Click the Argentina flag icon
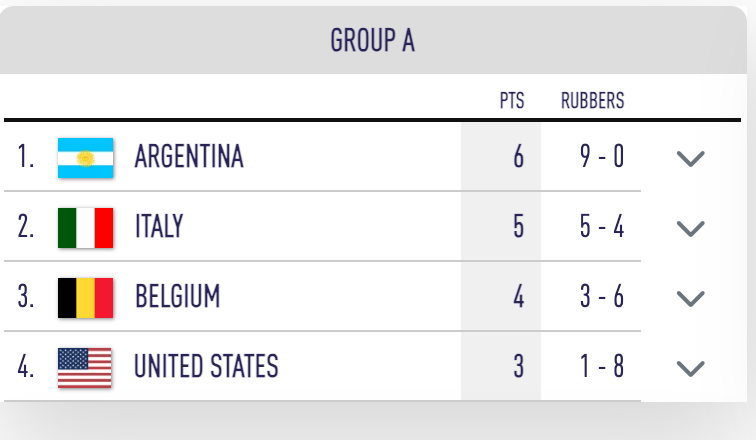The height and width of the screenshot is (440, 756). point(85,158)
